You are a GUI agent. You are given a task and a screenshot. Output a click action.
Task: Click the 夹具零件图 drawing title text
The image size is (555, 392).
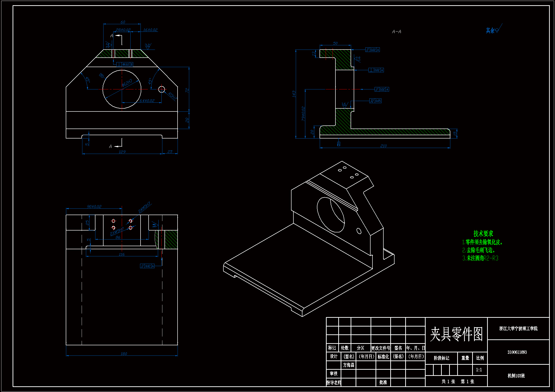(x=456, y=335)
